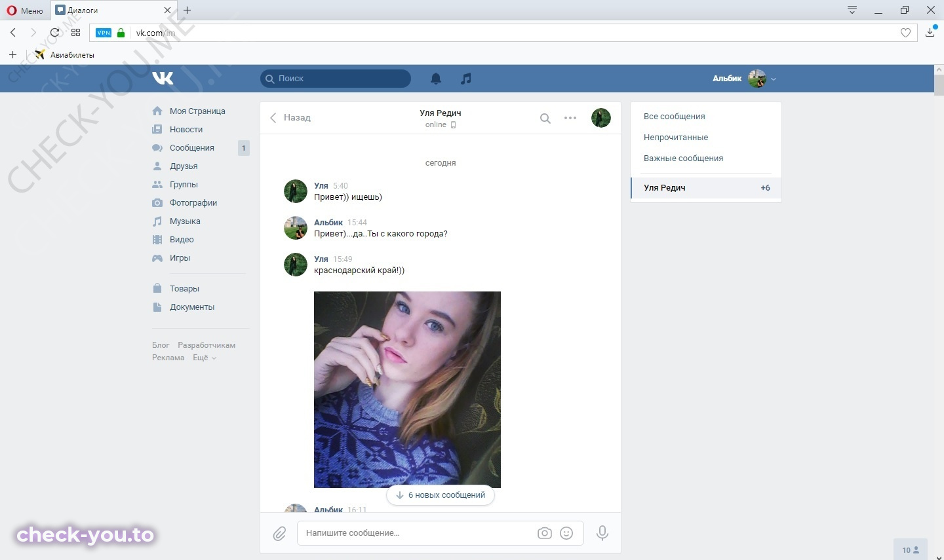944x560 pixels.
Task: Click the page scrollbar up arrow
Action: click(939, 69)
